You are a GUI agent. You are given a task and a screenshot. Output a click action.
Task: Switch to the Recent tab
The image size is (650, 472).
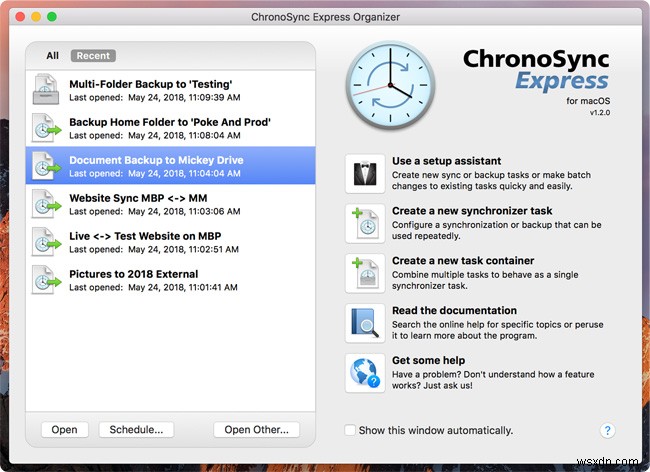click(x=93, y=56)
